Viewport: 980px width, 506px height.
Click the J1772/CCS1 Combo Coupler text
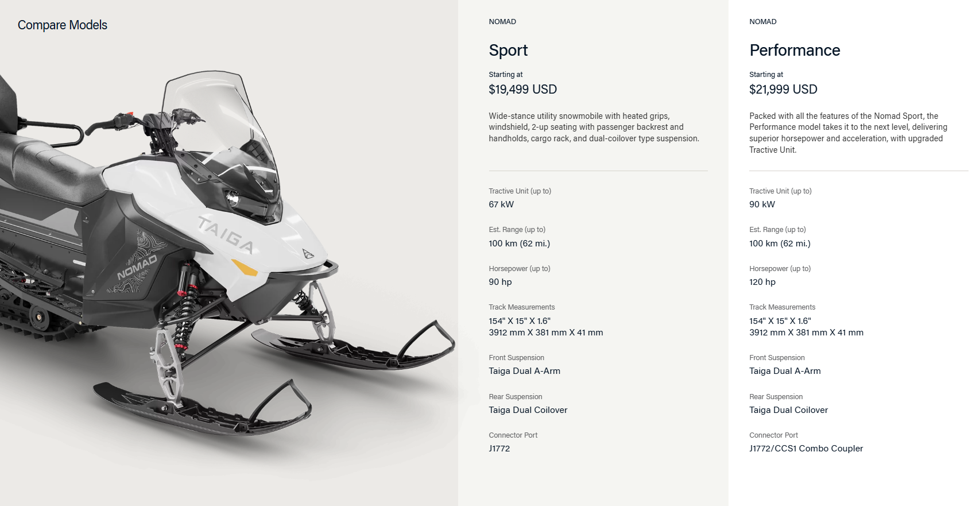coord(806,449)
